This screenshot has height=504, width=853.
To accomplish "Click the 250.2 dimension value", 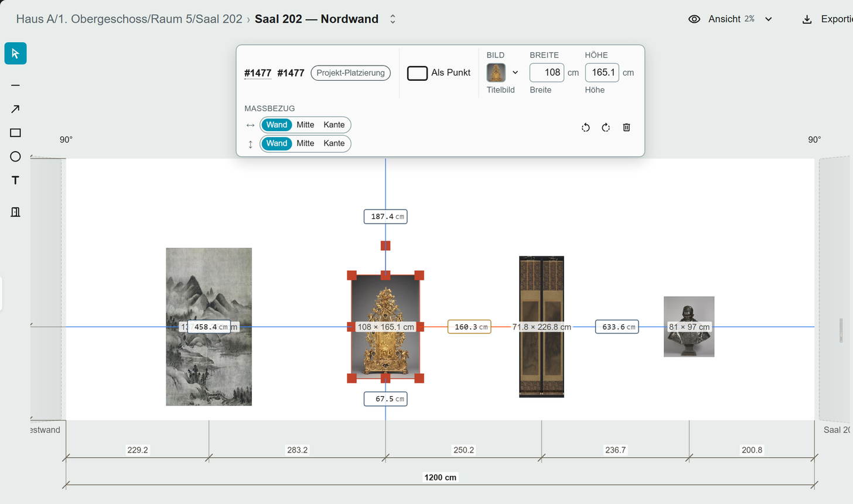I will 463,450.
